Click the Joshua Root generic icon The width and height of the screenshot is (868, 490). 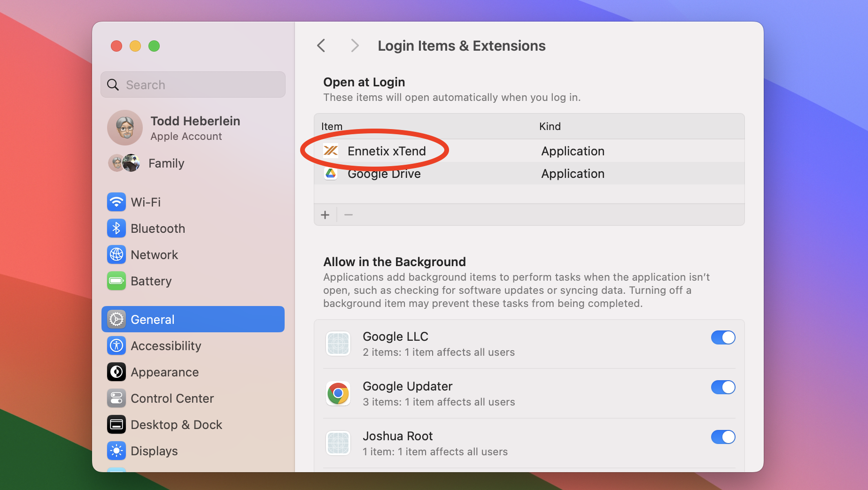click(x=338, y=444)
